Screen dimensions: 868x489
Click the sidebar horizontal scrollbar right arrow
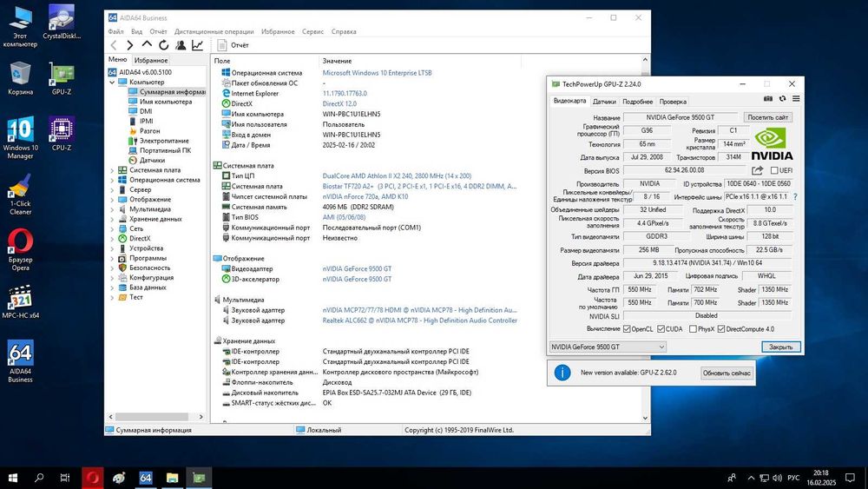pos(201,416)
